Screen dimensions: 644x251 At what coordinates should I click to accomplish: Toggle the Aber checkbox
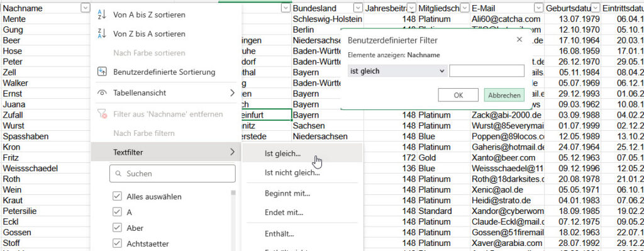coord(117,228)
